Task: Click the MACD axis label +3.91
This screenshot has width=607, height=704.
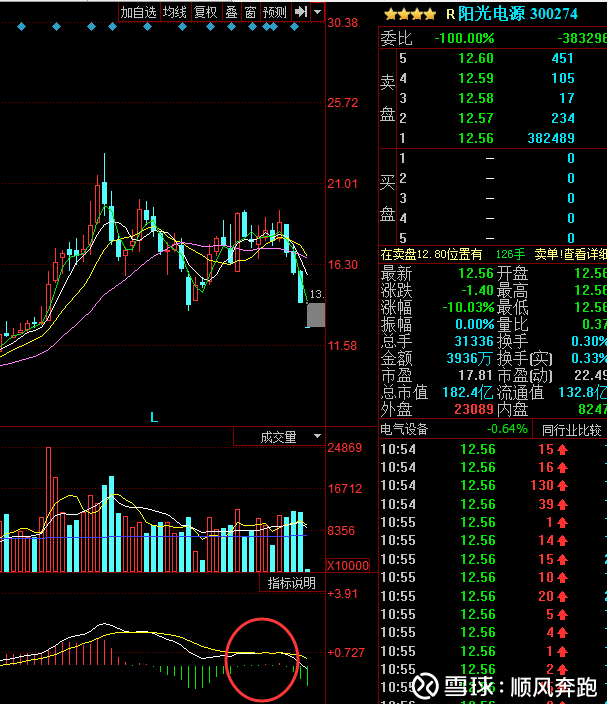Action: [343, 594]
